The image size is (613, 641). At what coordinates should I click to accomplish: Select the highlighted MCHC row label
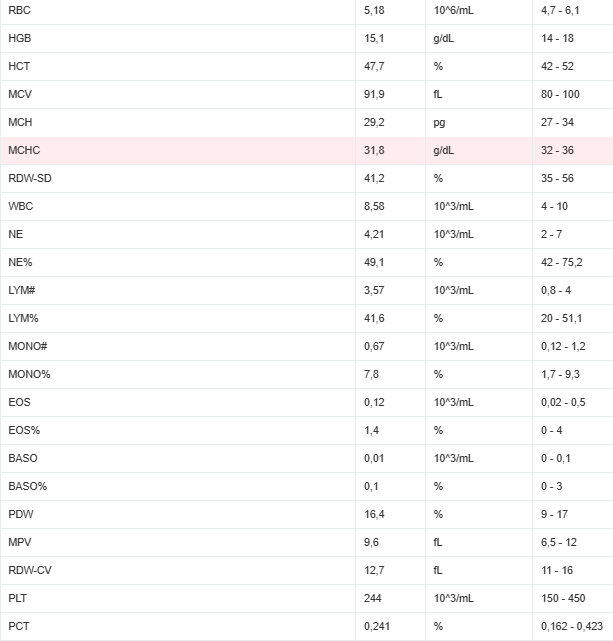point(24,150)
